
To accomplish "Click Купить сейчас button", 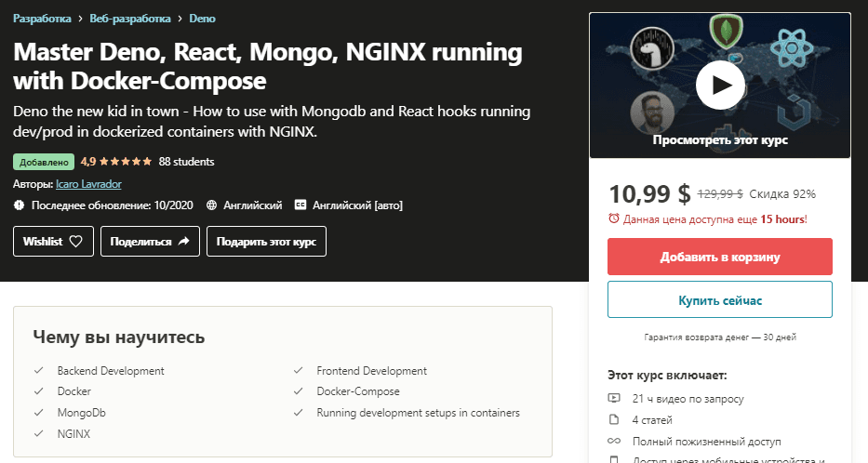I will tap(720, 299).
